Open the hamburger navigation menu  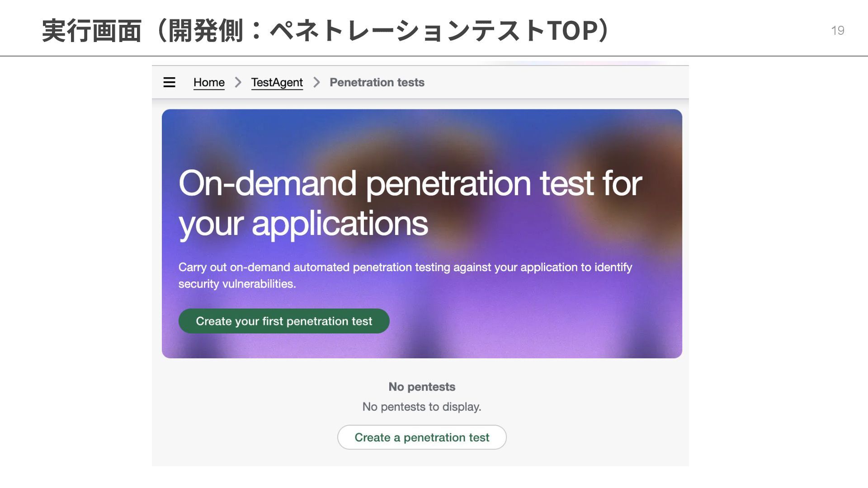pos(169,82)
